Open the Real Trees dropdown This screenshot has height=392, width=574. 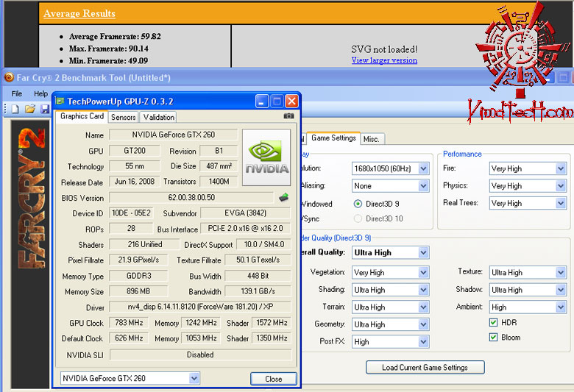pyautogui.click(x=528, y=203)
